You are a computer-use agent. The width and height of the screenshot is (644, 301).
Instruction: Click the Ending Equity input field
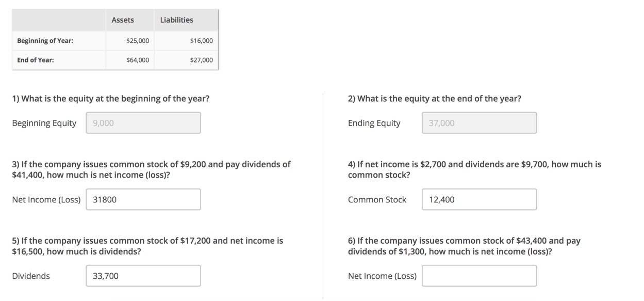[x=479, y=123]
